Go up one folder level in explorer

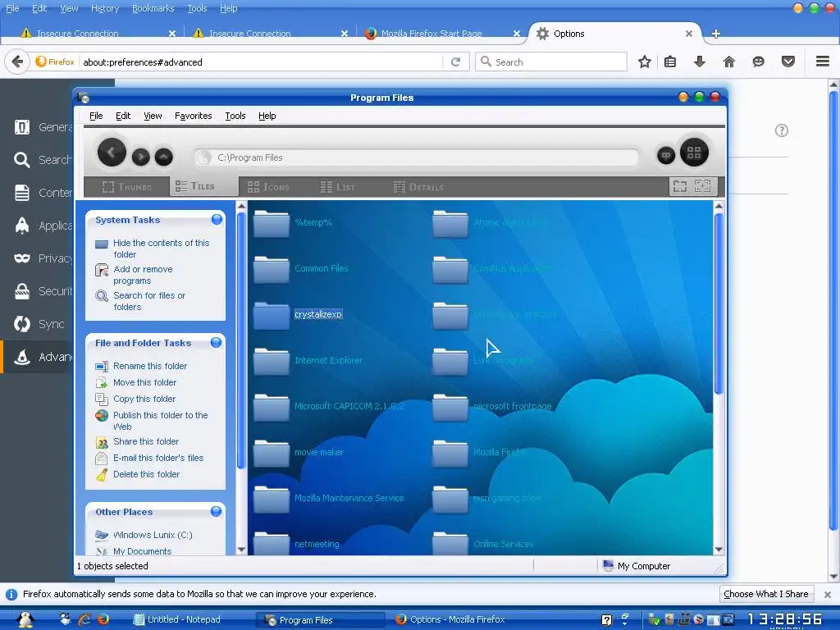pyautogui.click(x=164, y=157)
